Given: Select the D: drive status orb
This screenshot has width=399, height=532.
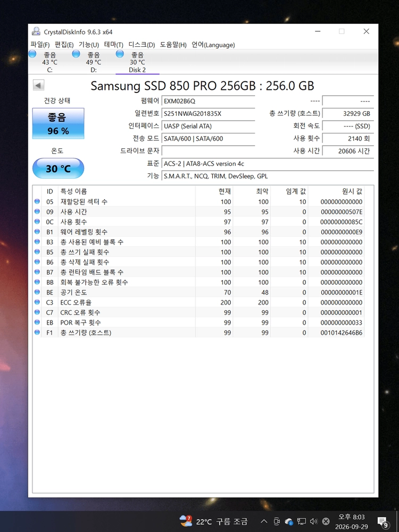Looking at the screenshot, I should pyautogui.click(x=76, y=54).
